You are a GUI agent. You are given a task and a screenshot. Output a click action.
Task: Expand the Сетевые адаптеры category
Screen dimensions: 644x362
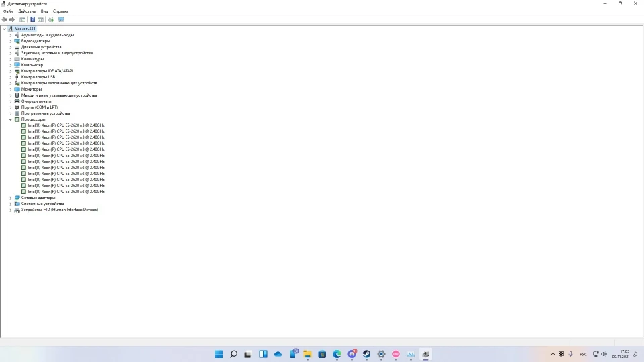point(11,198)
